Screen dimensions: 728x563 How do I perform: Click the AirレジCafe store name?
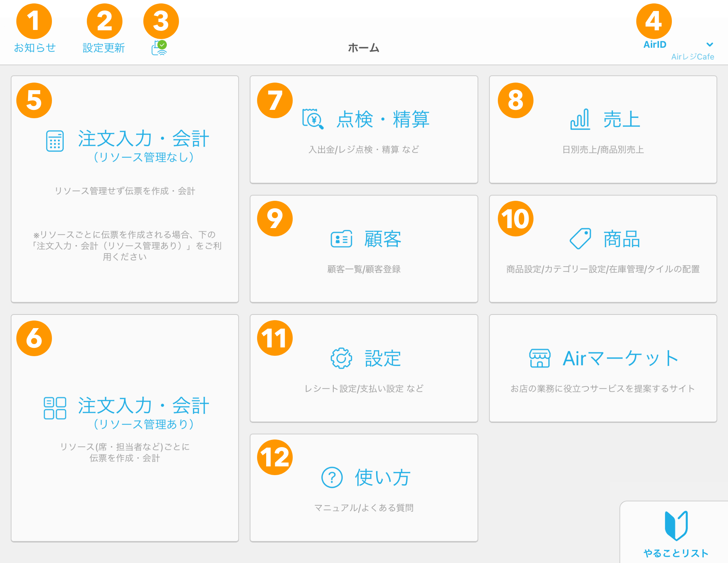pos(693,56)
